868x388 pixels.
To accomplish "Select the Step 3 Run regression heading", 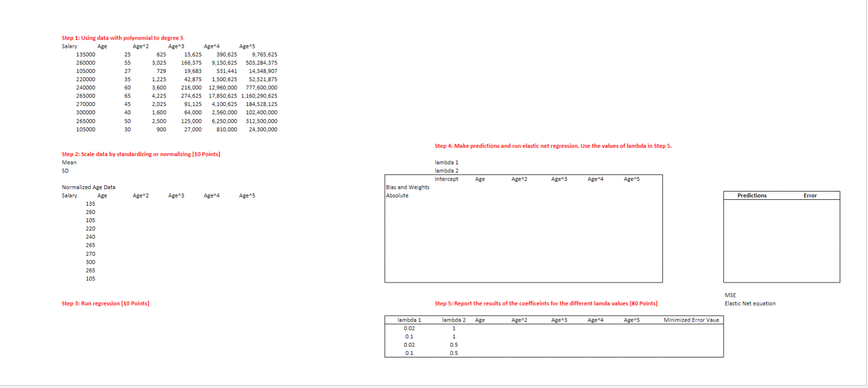I will (105, 304).
